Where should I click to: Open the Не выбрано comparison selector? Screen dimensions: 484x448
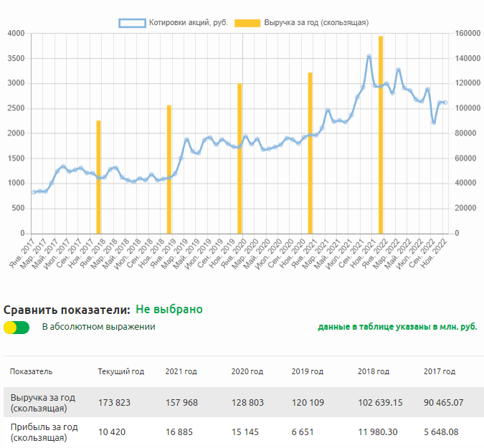169,309
